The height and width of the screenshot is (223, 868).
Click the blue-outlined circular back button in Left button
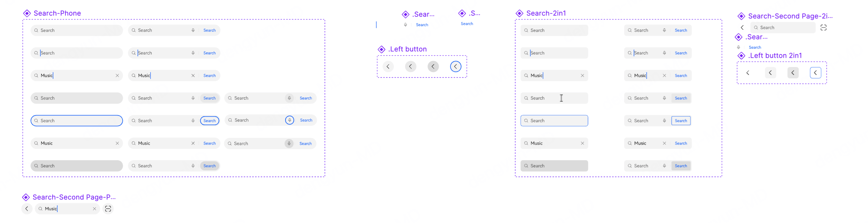(x=455, y=66)
